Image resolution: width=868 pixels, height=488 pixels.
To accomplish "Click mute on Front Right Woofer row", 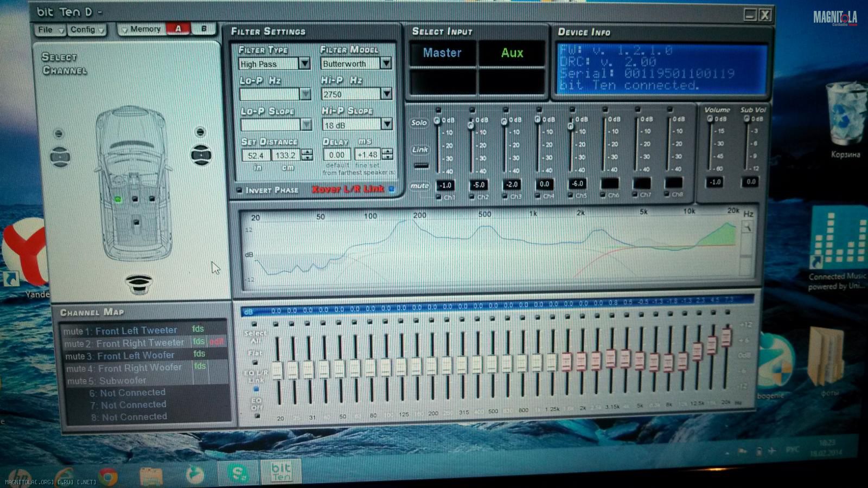I will coord(75,369).
